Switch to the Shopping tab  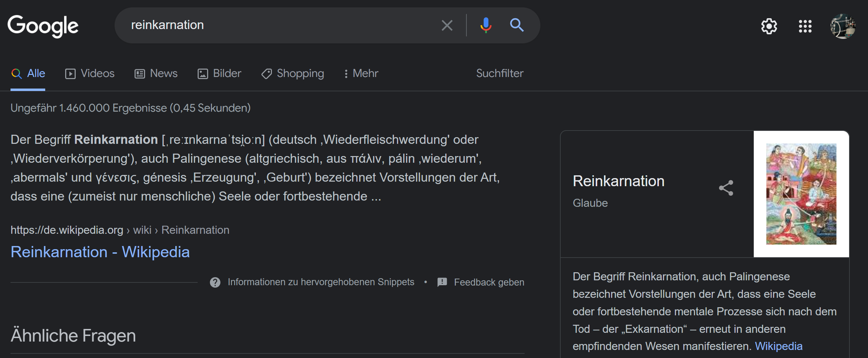click(x=293, y=73)
